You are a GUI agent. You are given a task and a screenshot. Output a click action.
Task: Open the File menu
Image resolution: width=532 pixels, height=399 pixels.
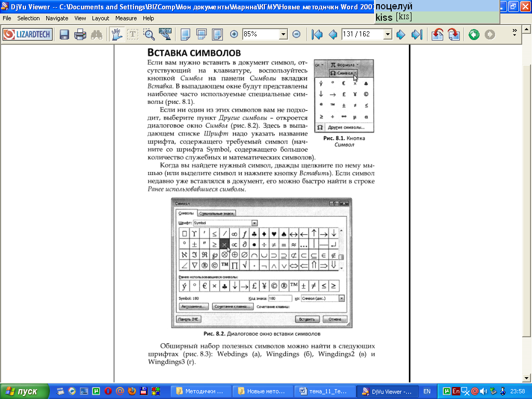7,18
